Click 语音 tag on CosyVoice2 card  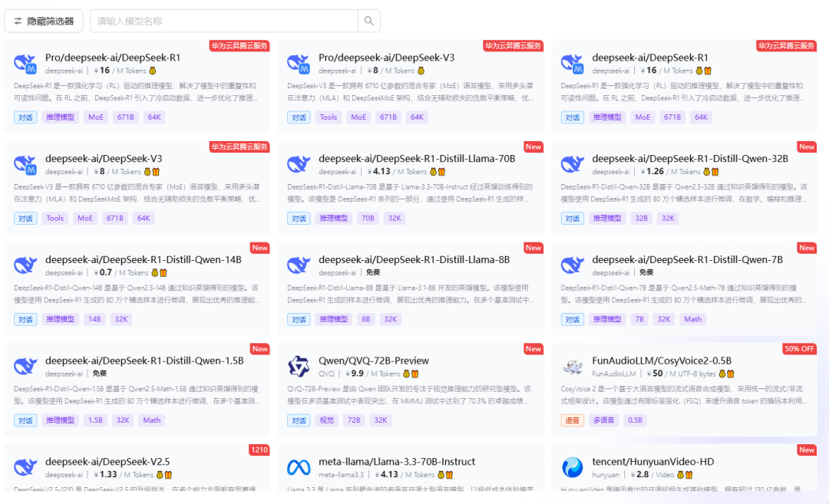[x=572, y=420]
